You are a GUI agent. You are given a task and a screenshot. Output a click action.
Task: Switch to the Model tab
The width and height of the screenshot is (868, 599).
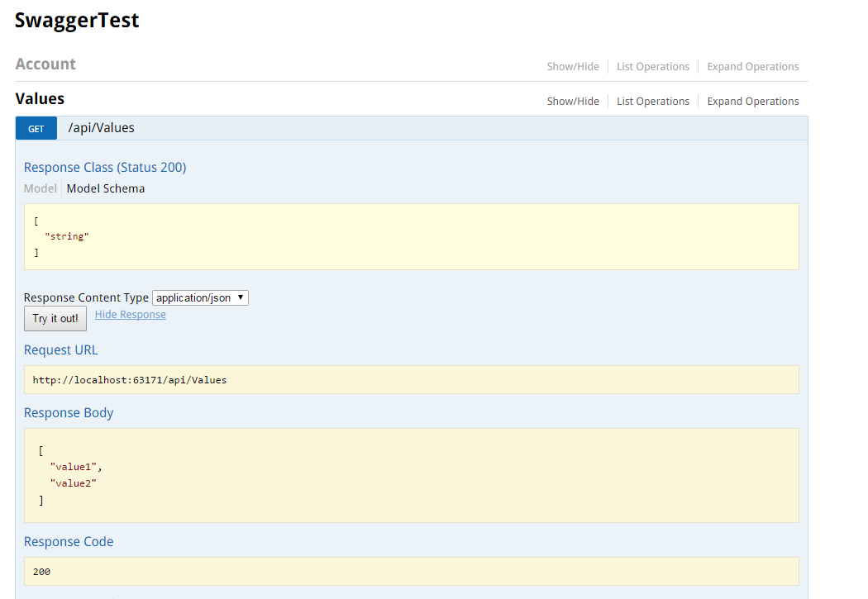click(41, 188)
